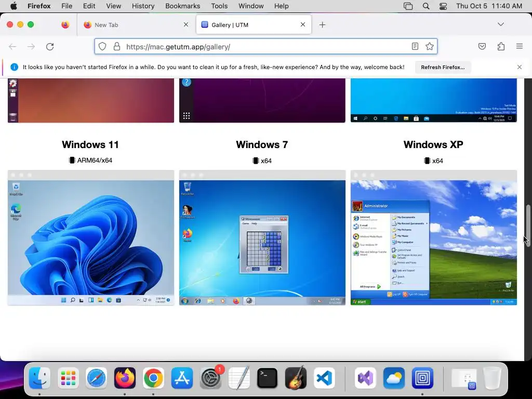Image resolution: width=532 pixels, height=399 pixels.
Task: Open UTM app from the Dock
Action: click(422, 378)
